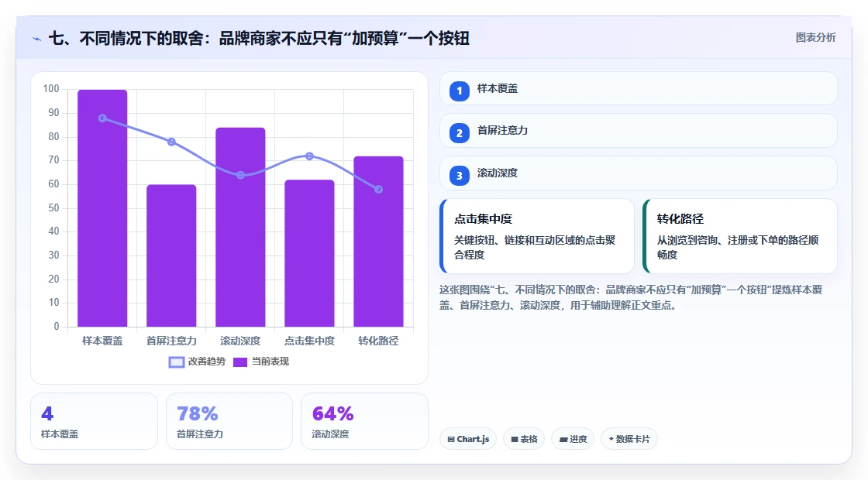Click the blue number 3 badge
This screenshot has height=480, width=868.
[x=459, y=175]
